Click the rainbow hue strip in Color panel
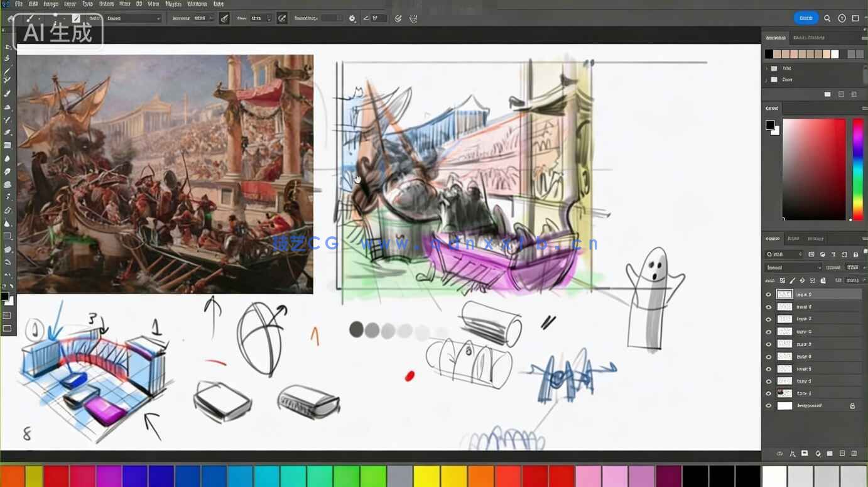Viewport: 868px width, 487px height. point(857,169)
